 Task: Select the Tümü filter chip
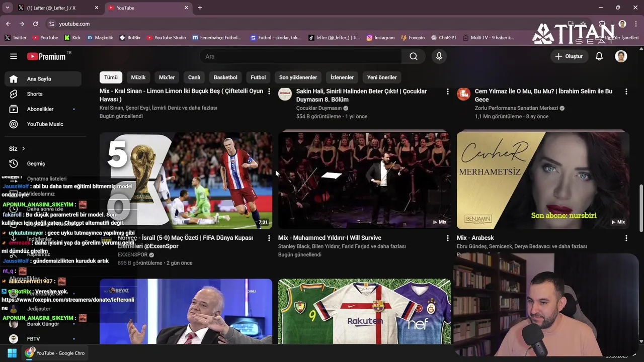pos(111,77)
